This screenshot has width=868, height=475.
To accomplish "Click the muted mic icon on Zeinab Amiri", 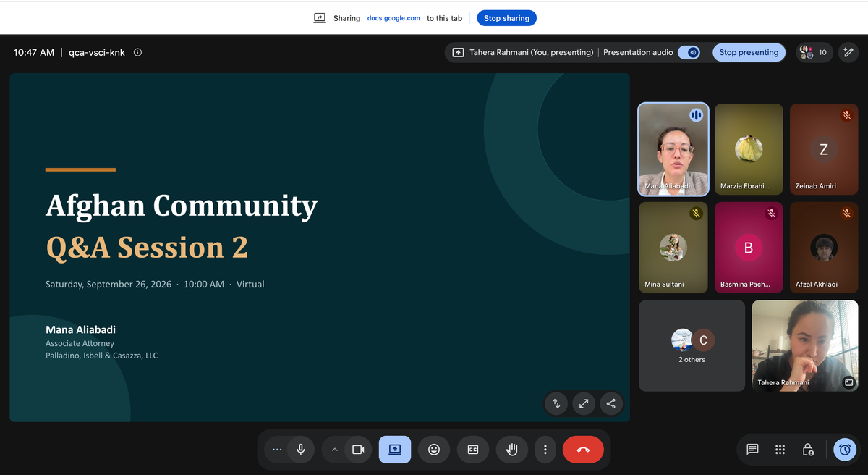I will coord(846,115).
